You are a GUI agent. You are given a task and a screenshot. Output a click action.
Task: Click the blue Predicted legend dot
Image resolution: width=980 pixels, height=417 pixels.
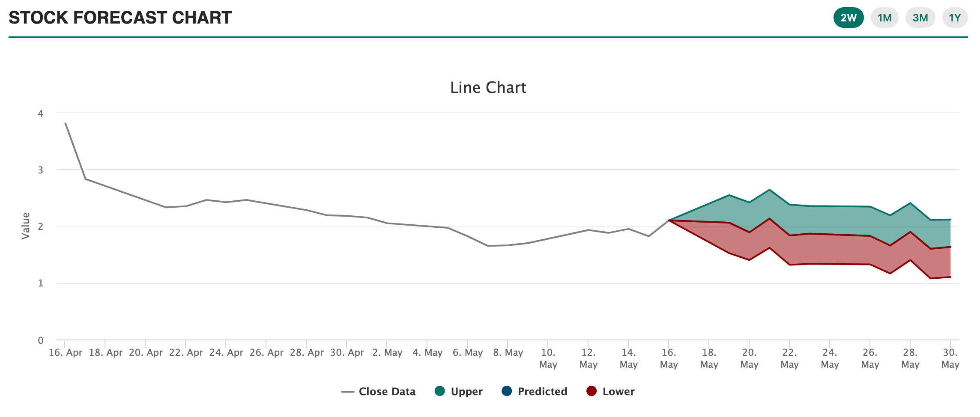pyautogui.click(x=506, y=391)
